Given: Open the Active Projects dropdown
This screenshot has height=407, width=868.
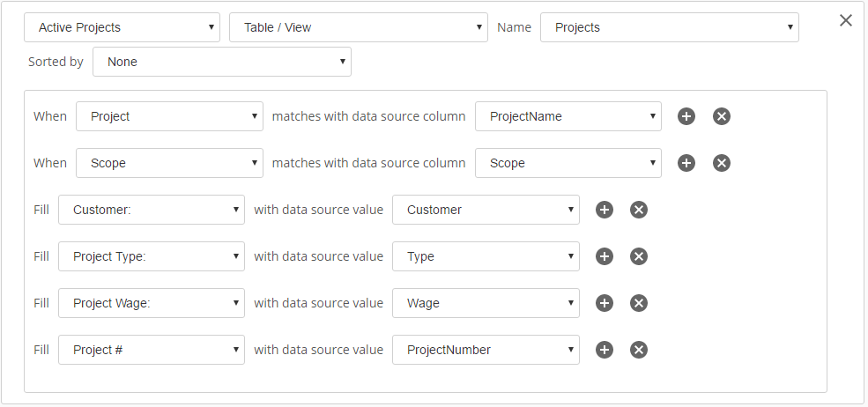Looking at the screenshot, I should click(122, 27).
